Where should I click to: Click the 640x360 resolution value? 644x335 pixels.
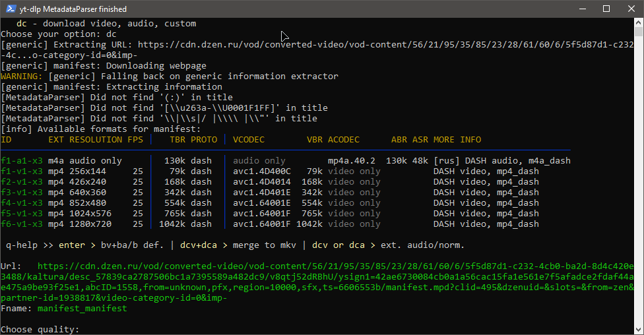click(88, 193)
